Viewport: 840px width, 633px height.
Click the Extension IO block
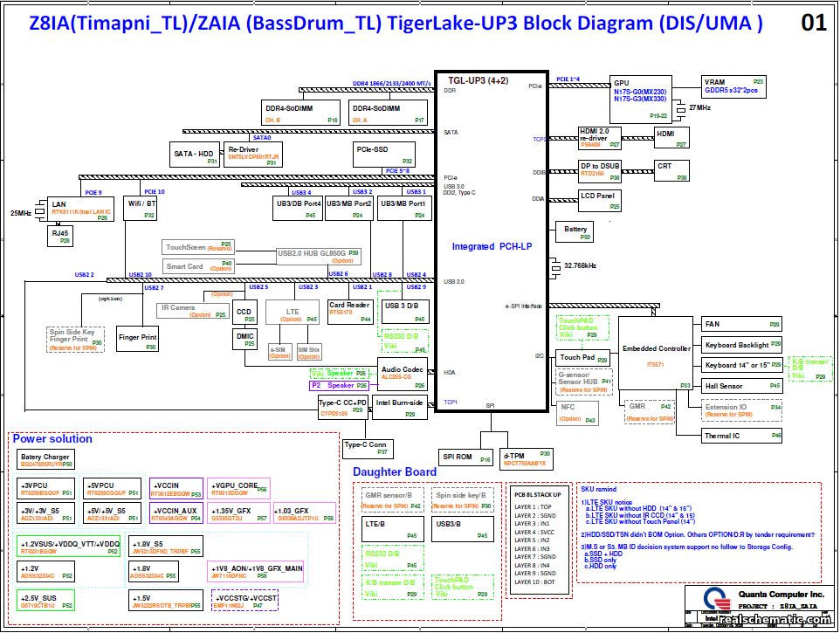(x=742, y=410)
